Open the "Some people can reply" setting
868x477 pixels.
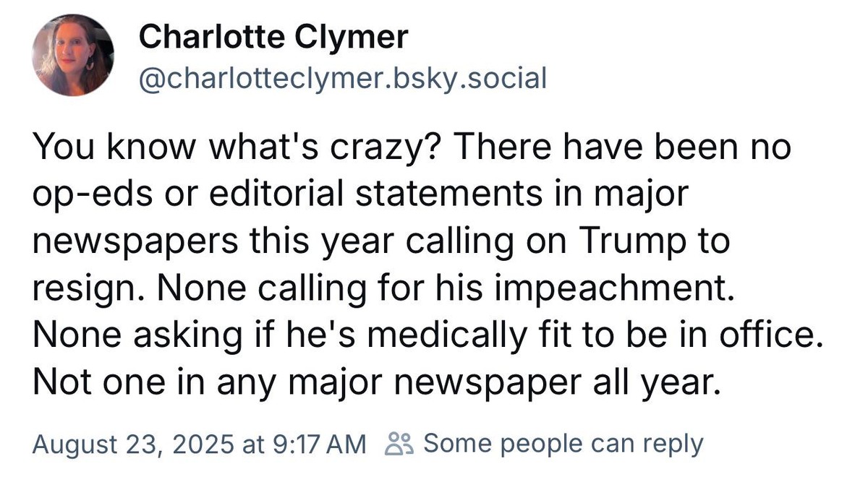coord(562,443)
